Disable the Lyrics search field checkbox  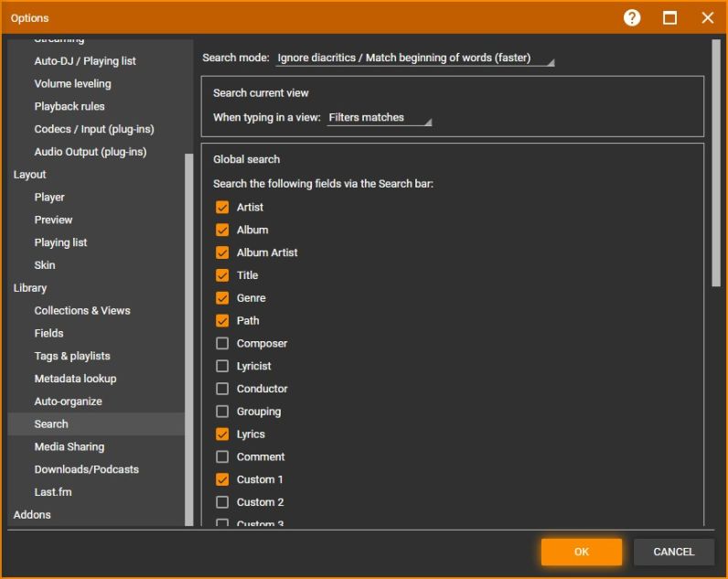222,434
